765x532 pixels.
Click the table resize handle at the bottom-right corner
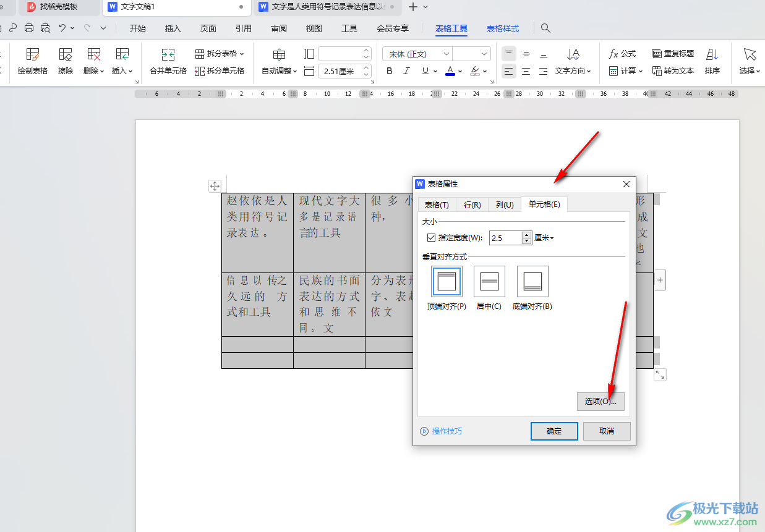tap(660, 374)
